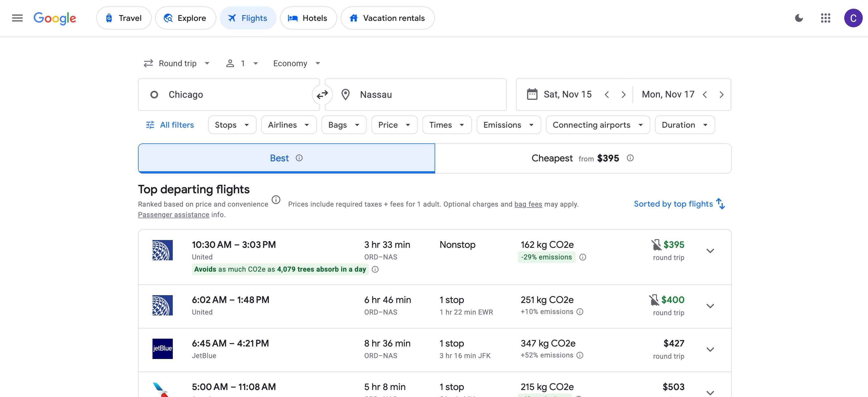Click the JetBlue logo
868x397 pixels.
[162, 349]
